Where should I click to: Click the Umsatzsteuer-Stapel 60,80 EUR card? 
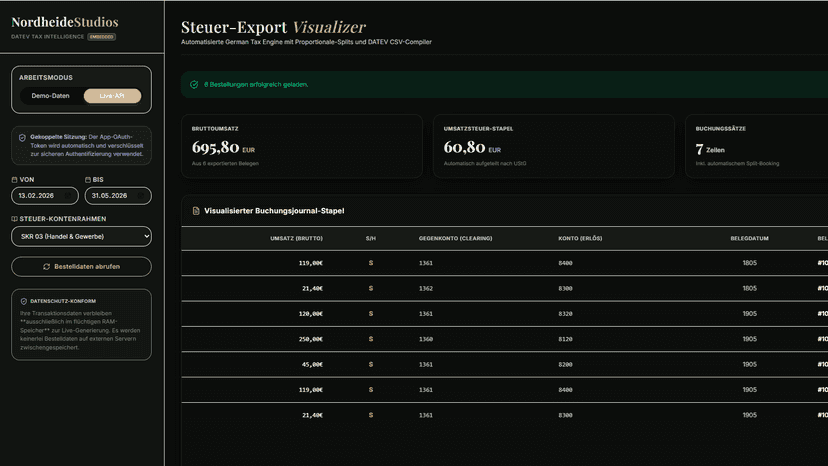(553, 146)
